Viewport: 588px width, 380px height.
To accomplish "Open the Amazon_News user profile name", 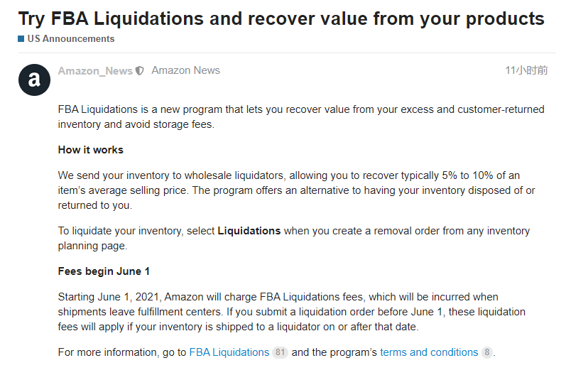I will coord(95,71).
